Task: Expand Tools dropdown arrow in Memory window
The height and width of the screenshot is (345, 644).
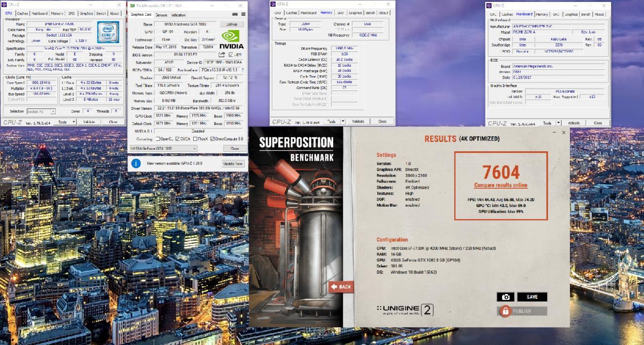Action: pyautogui.click(x=343, y=122)
